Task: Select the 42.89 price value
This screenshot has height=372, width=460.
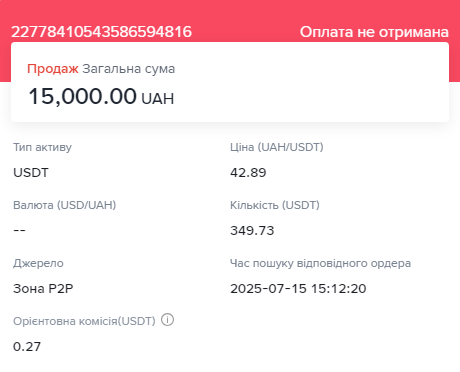Action: (x=248, y=173)
